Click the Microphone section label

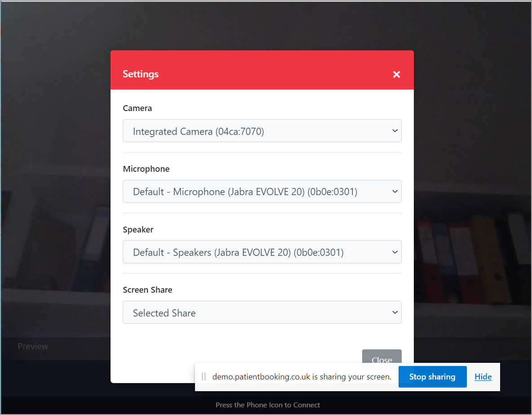146,169
